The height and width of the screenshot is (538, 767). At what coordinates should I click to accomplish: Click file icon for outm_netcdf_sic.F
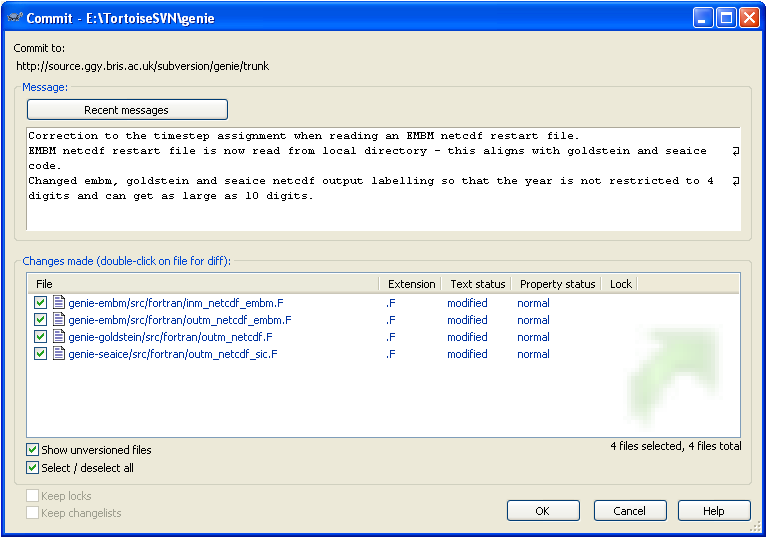coord(58,354)
